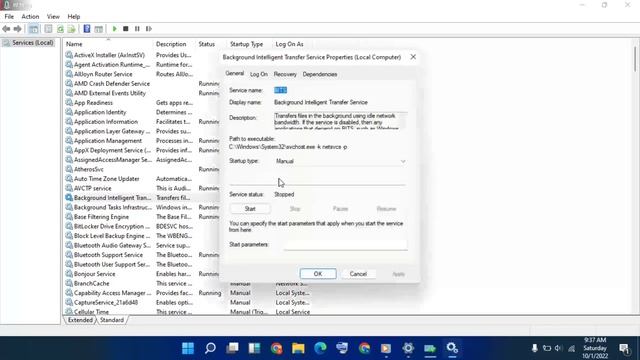Click the Refresh toolbar icon

[60, 29]
